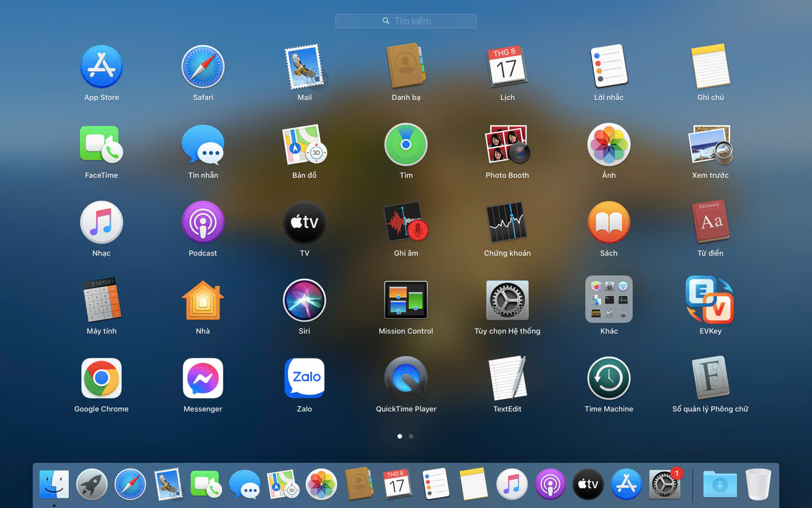Viewport: 812px width, 508px height.
Task: Open Ghi âm voice memos app
Action: (406, 222)
